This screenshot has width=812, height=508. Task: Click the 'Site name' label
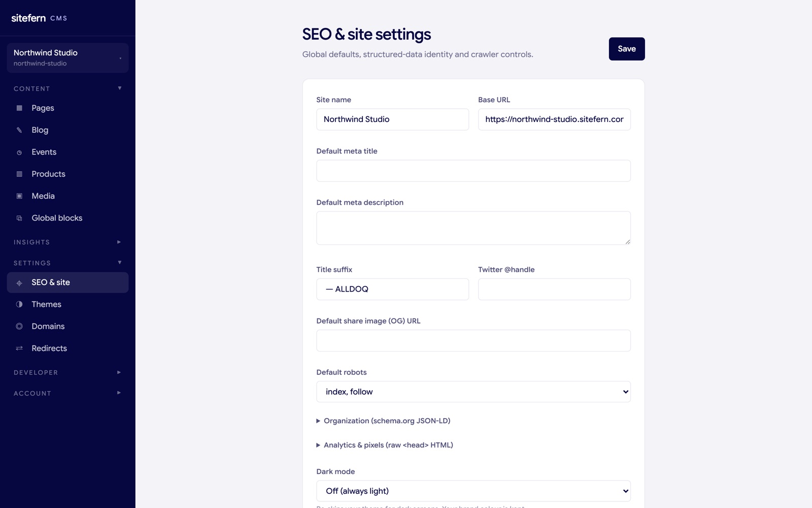pos(333,100)
